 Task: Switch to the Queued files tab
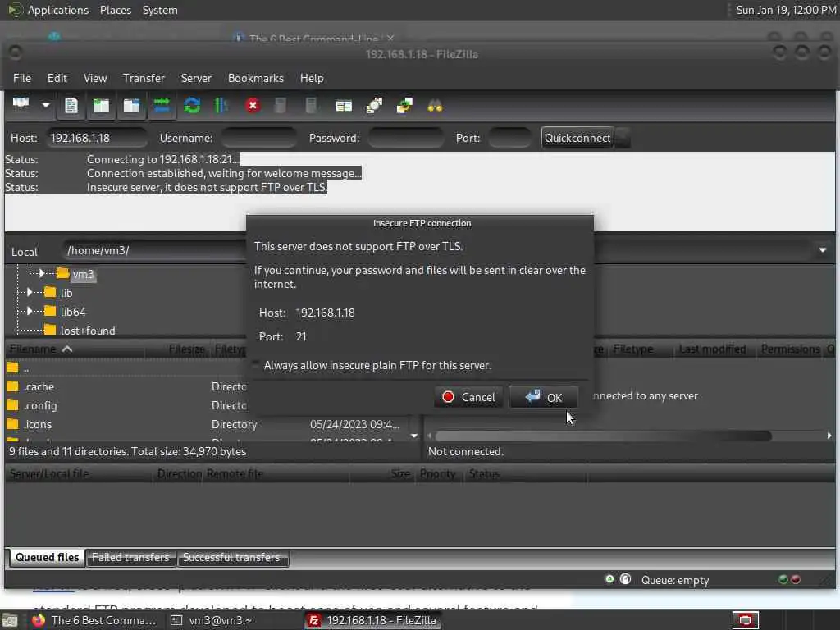[47, 557]
